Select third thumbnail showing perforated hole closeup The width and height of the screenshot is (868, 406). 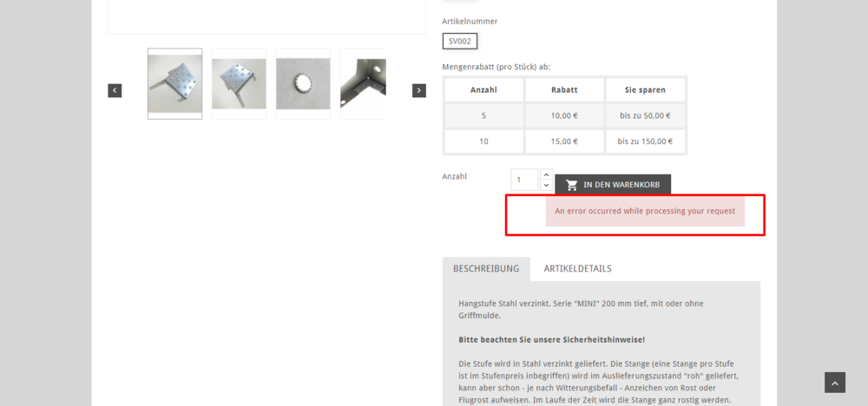point(303,83)
